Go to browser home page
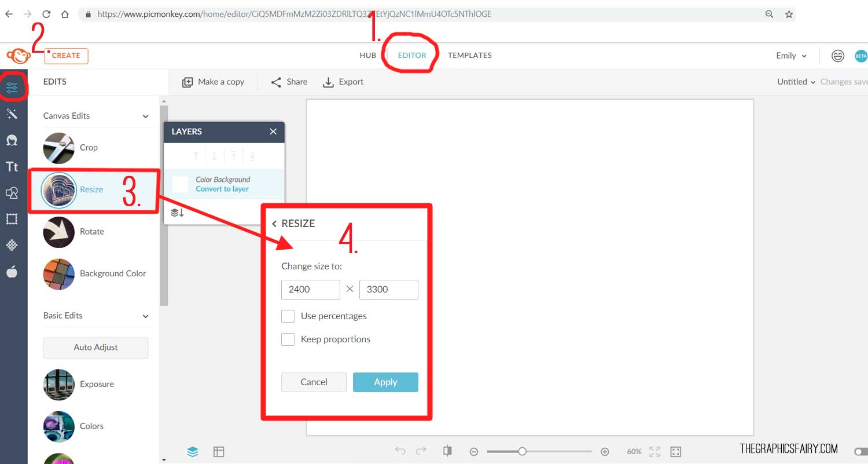 pyautogui.click(x=65, y=14)
